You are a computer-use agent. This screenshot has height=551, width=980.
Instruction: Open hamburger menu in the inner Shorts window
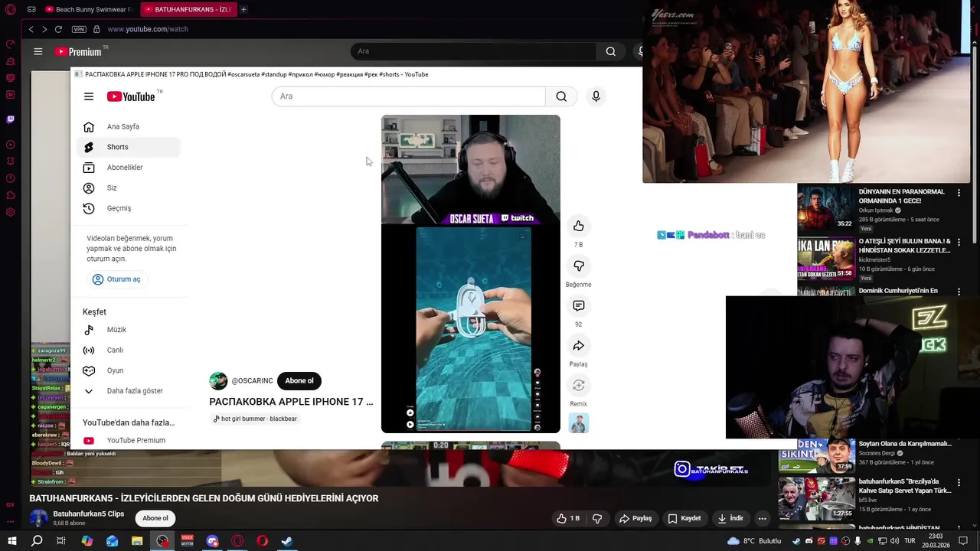(89, 96)
